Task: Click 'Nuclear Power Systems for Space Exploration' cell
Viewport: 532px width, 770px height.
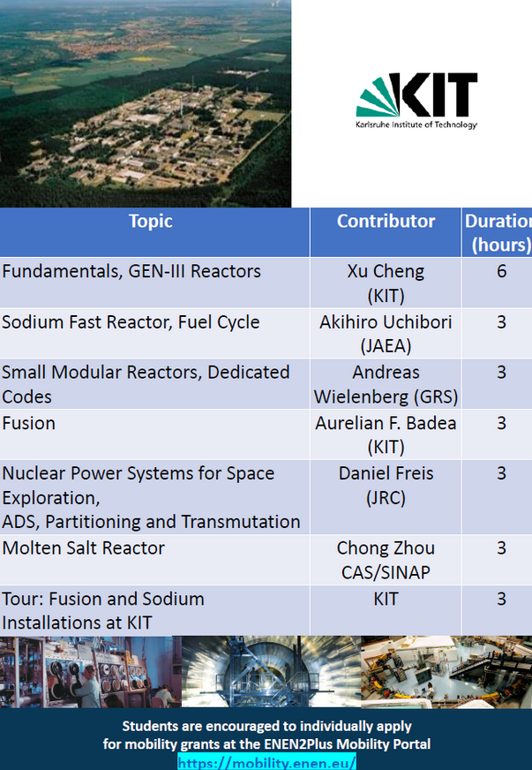Action: point(154,497)
